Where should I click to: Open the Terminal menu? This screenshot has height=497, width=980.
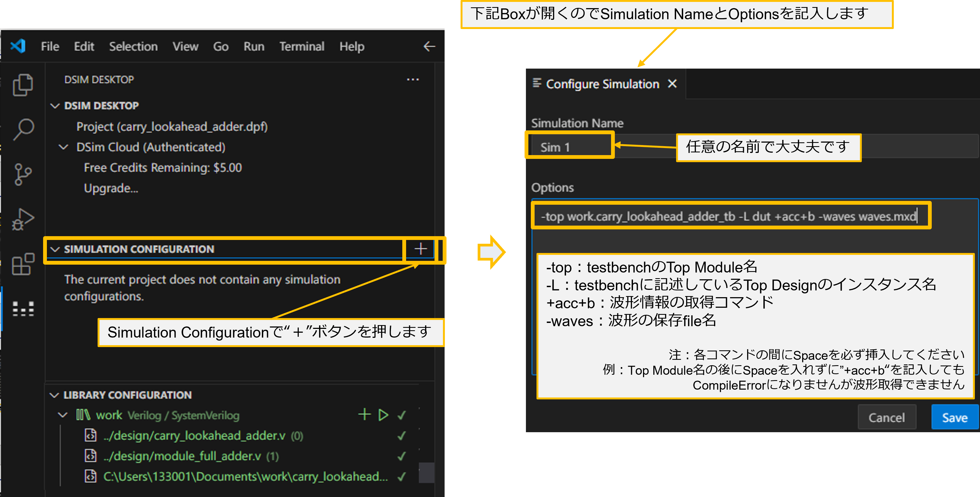[302, 46]
